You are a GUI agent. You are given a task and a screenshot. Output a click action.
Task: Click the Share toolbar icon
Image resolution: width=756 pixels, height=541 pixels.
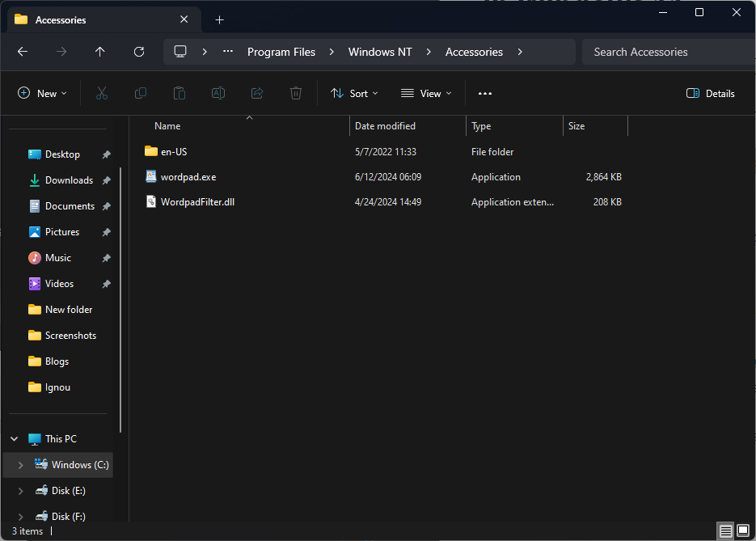257,93
